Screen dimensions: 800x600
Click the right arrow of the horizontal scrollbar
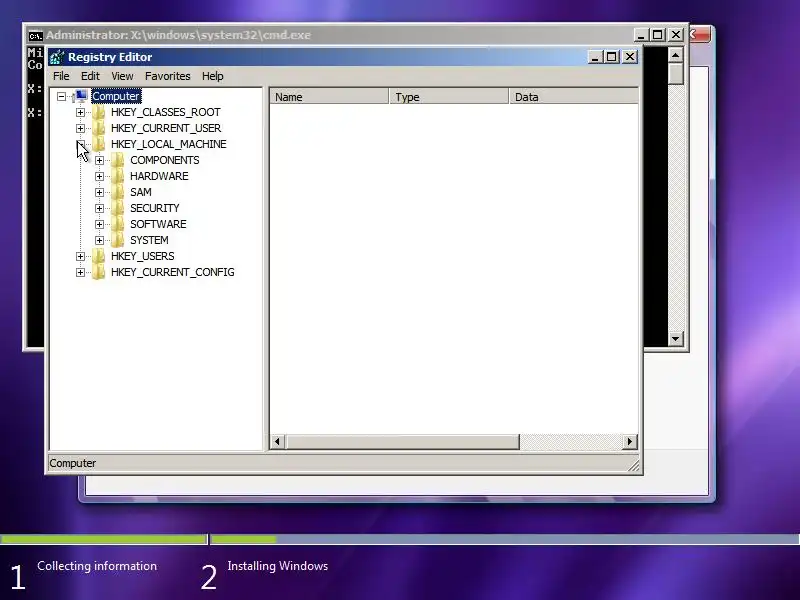[x=630, y=442]
